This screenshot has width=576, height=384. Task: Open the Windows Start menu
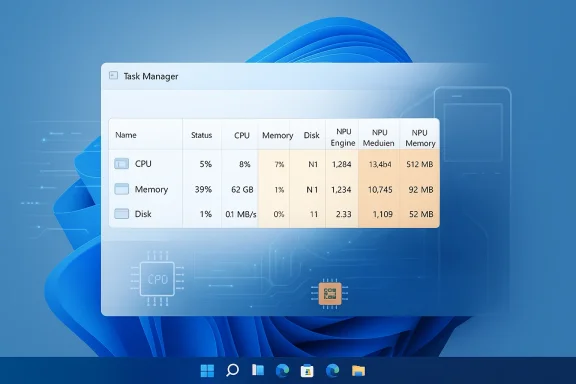(208, 370)
